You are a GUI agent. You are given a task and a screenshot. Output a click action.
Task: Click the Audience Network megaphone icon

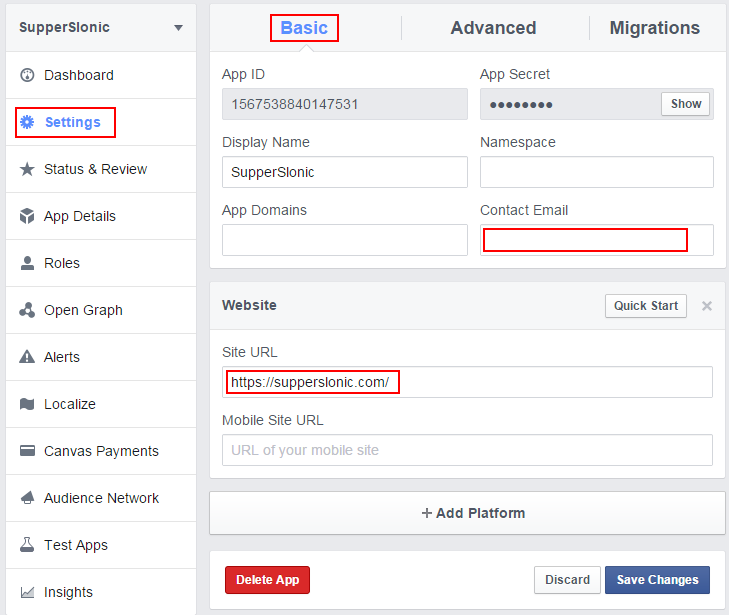tap(27, 497)
